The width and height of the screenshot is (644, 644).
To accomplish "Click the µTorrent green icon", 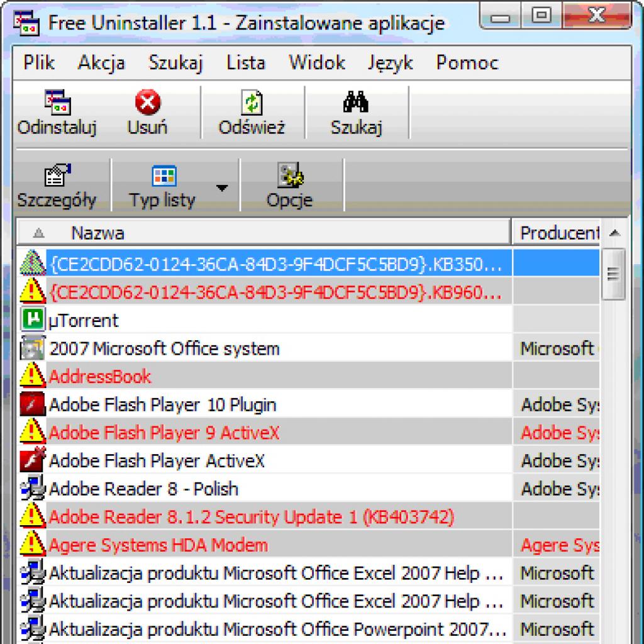I will [33, 319].
